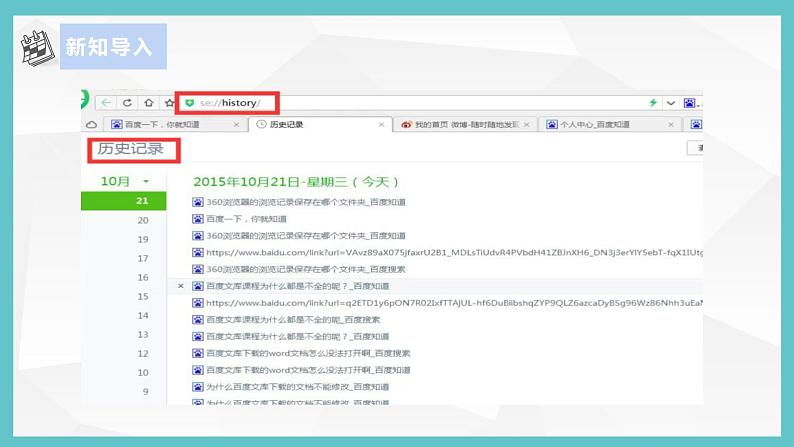Click favicon beside 百度文库课程…_百度搜索 entry

pos(197,320)
